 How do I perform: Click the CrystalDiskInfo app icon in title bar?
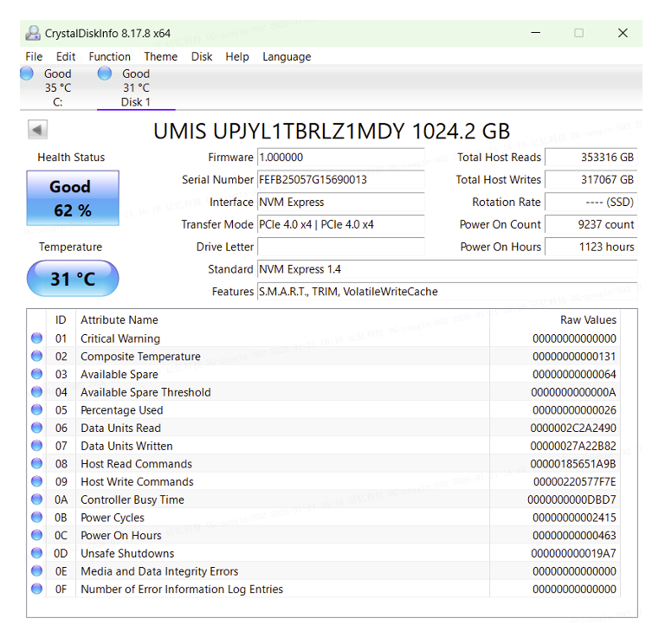[33, 33]
